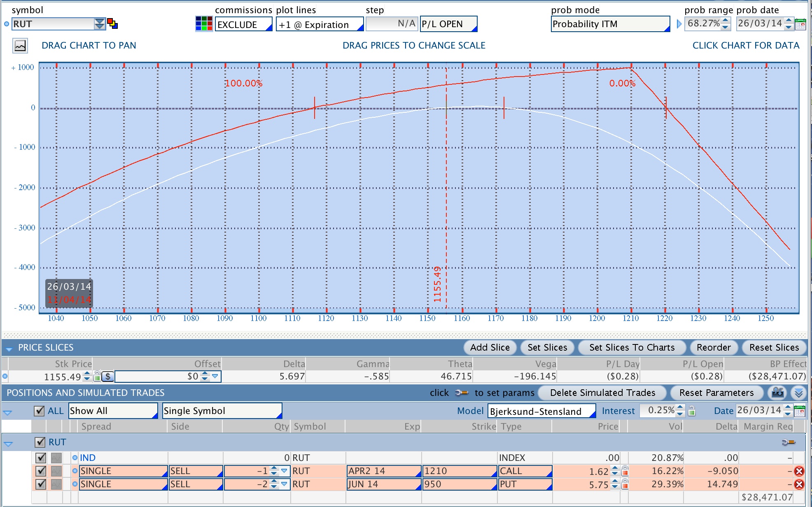Open the 1210 strike dropdown

(x=460, y=471)
